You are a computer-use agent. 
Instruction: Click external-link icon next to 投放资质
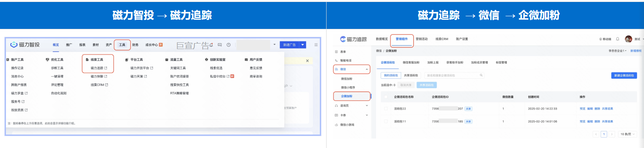pos(26,110)
